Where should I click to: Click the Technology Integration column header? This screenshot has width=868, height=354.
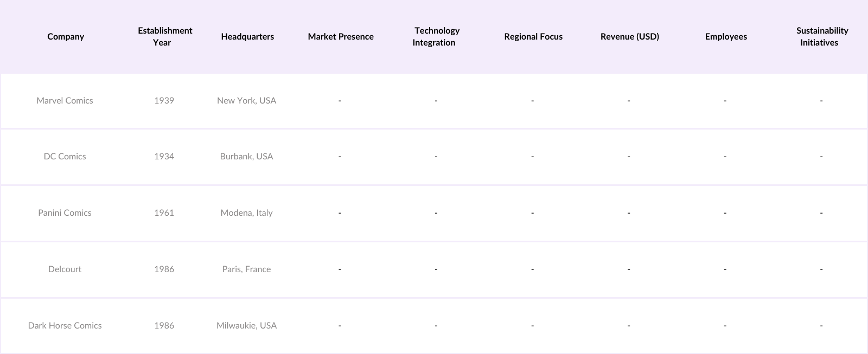point(436,36)
